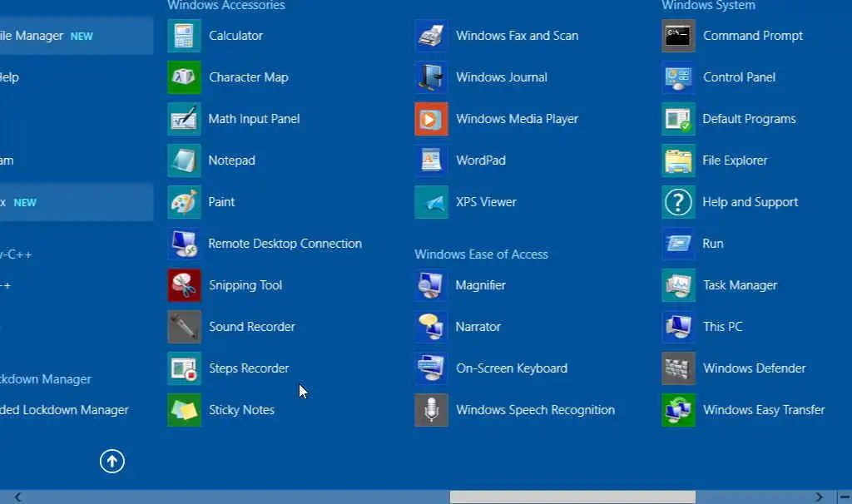
Task: Click the WordPad text label
Action: (481, 161)
